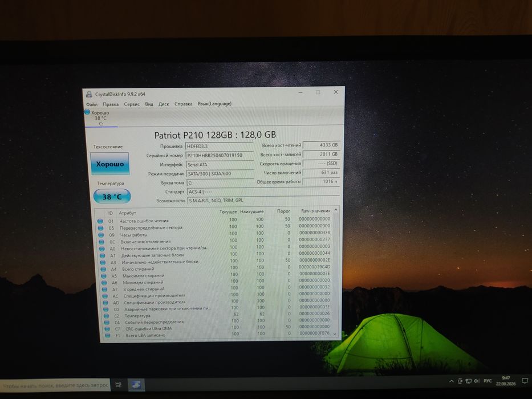Click the Windows taskbar search box

(x=55, y=385)
